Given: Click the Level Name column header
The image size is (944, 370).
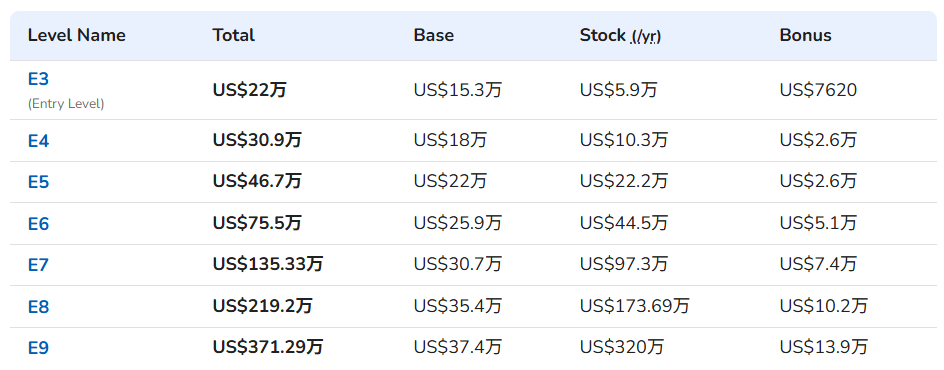Looking at the screenshot, I should point(76,35).
